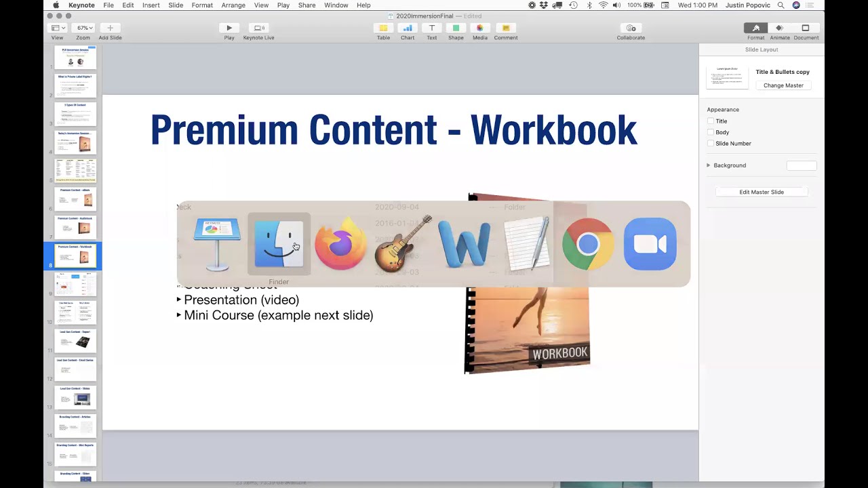This screenshot has height=488, width=868.
Task: Open the View dropdown in toolbar
Action: click(x=58, y=28)
